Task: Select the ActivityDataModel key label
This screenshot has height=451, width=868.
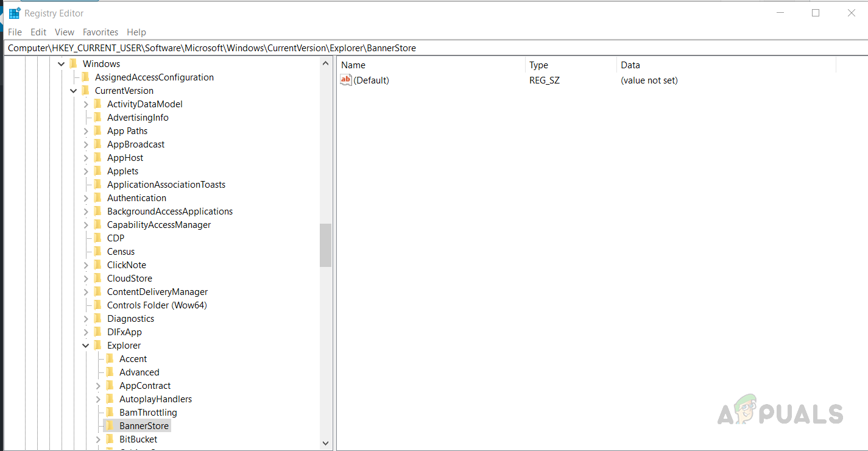Action: [x=145, y=104]
